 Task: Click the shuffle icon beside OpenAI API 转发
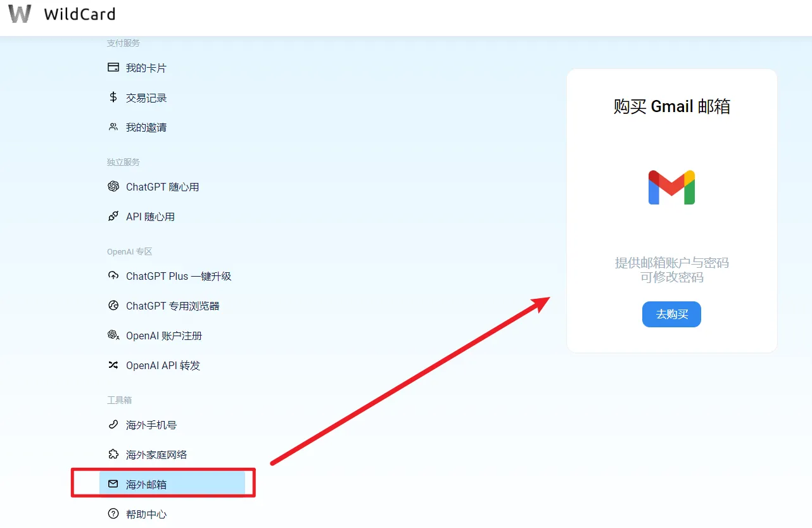[113, 365]
